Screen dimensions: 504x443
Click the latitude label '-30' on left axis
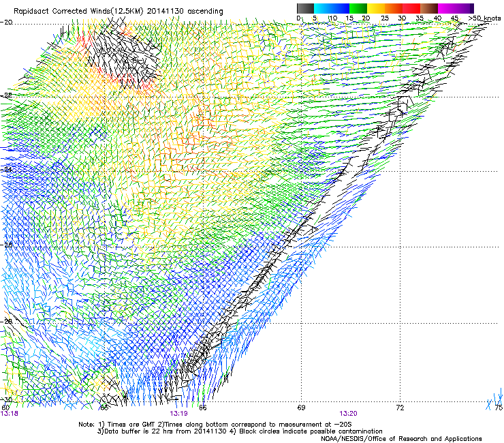coord(6,399)
